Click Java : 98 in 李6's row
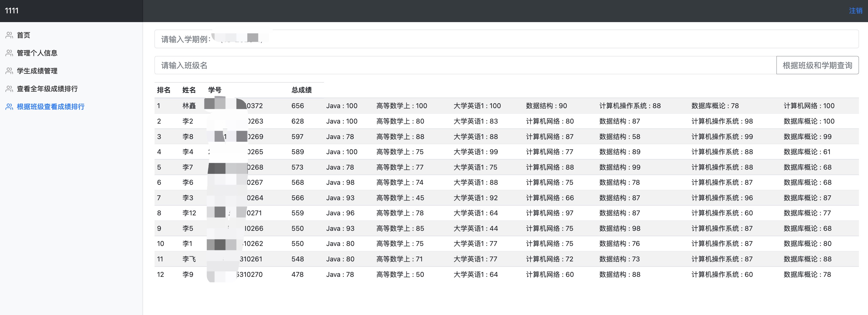This screenshot has height=315, width=868. click(340, 183)
